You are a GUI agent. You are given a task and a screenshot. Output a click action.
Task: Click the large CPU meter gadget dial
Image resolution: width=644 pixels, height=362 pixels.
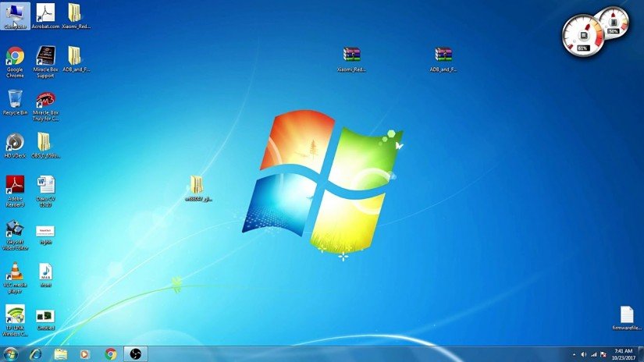click(584, 36)
